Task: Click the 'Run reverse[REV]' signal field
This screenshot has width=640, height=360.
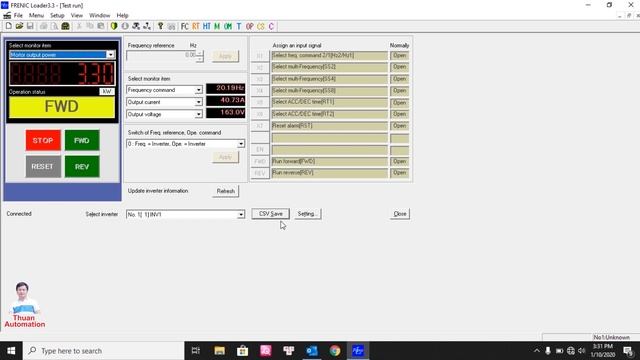Action: click(x=329, y=173)
